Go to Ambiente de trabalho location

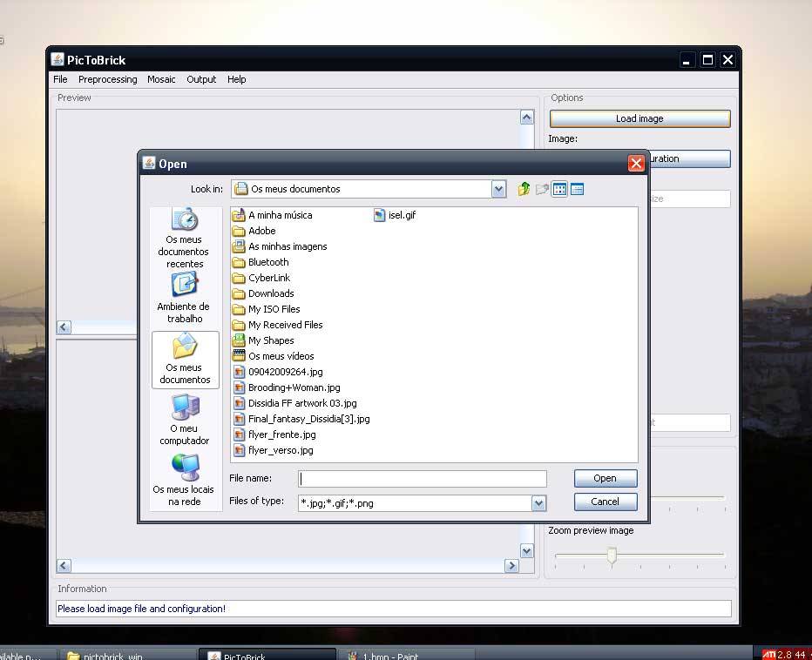click(184, 298)
